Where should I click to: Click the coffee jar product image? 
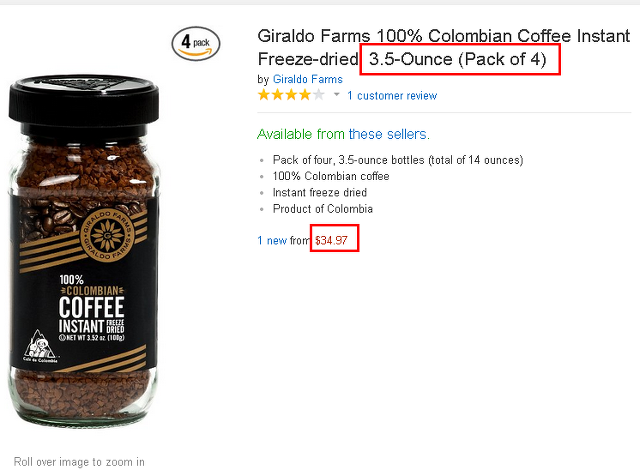tap(83, 249)
